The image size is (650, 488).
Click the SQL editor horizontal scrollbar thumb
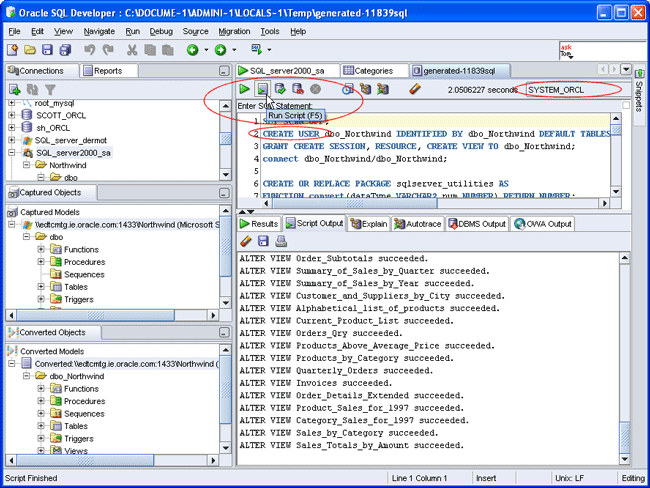[x=354, y=203]
